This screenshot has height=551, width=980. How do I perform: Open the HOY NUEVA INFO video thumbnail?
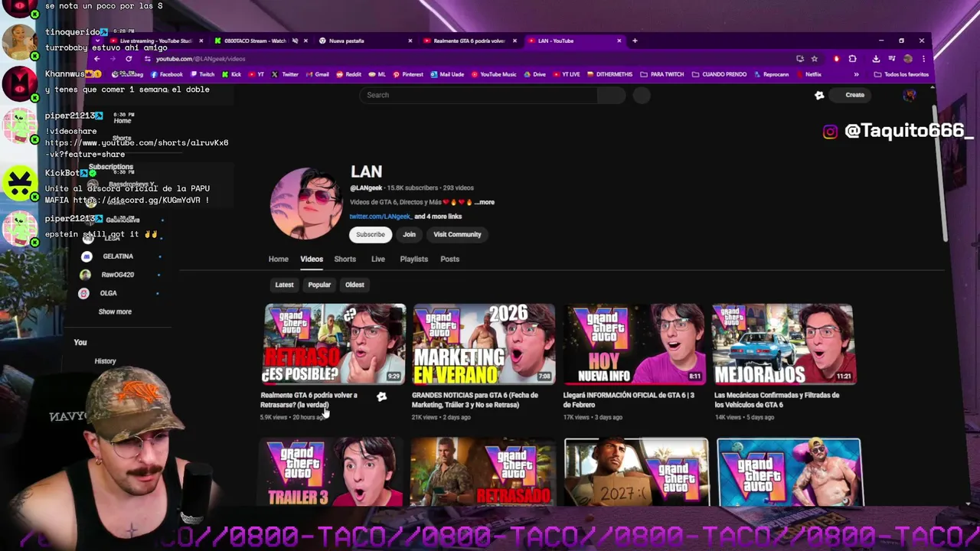635,344
